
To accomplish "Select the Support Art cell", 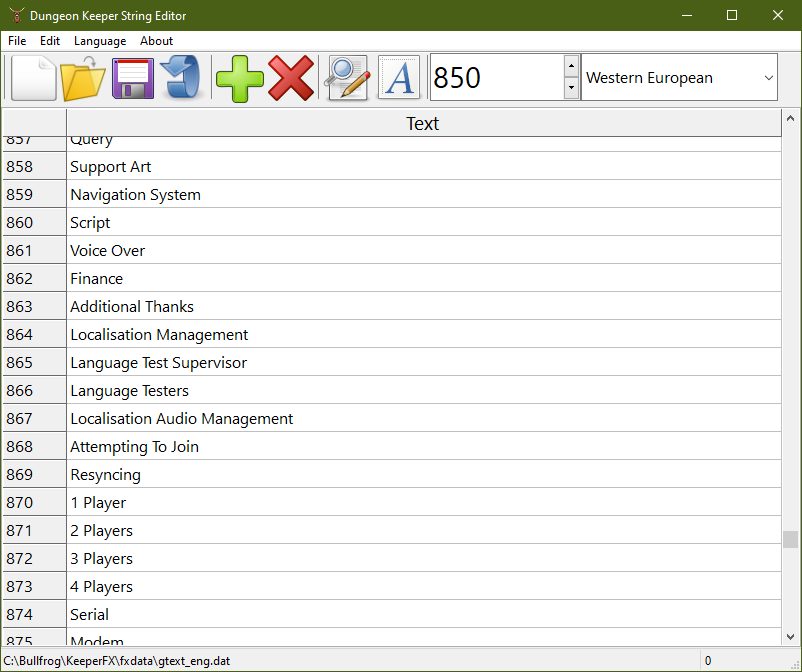I will click(x=424, y=166).
